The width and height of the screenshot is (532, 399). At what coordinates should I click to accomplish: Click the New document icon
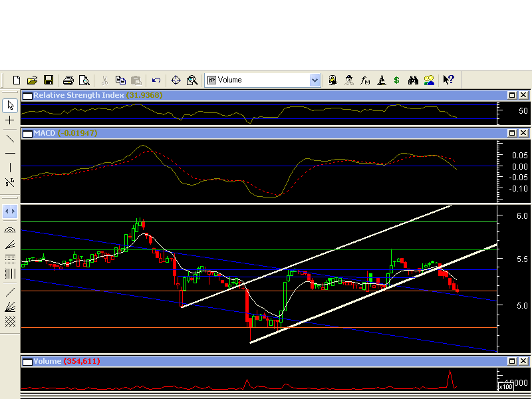(x=17, y=80)
